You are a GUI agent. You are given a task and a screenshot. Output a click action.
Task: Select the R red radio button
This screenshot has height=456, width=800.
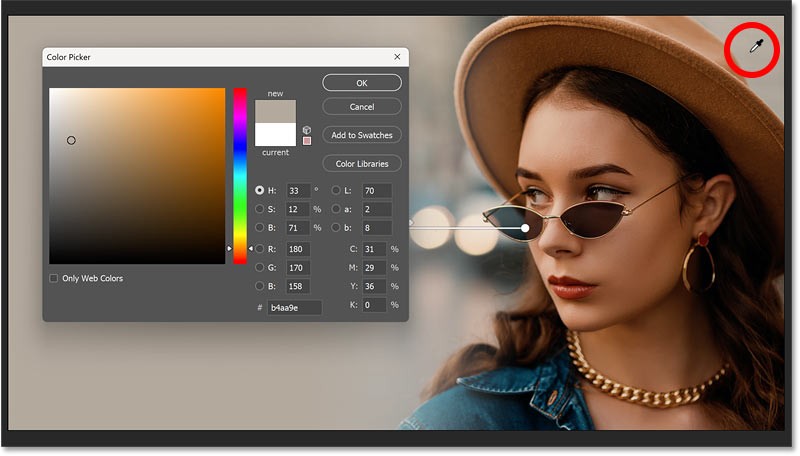(261, 248)
